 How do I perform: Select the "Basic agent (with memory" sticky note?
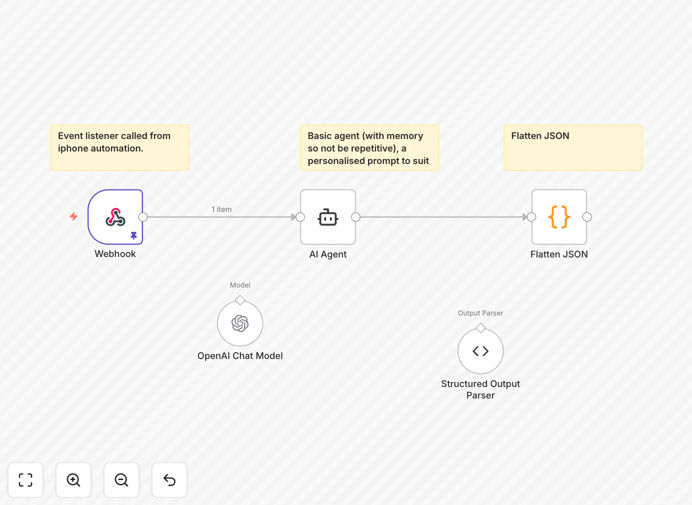369,147
